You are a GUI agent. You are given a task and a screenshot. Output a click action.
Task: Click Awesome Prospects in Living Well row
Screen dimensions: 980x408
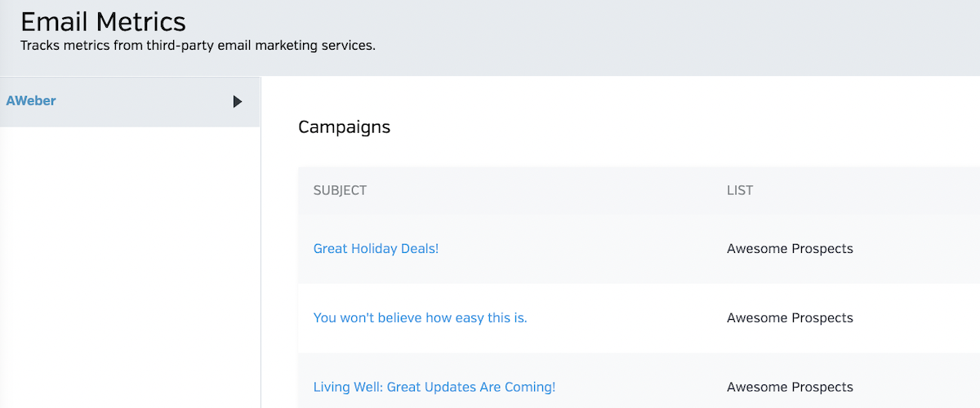tap(789, 388)
